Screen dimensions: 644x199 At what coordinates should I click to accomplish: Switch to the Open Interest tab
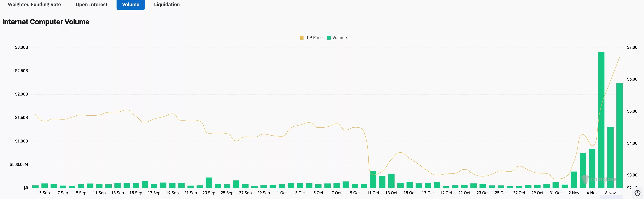pos(91,5)
